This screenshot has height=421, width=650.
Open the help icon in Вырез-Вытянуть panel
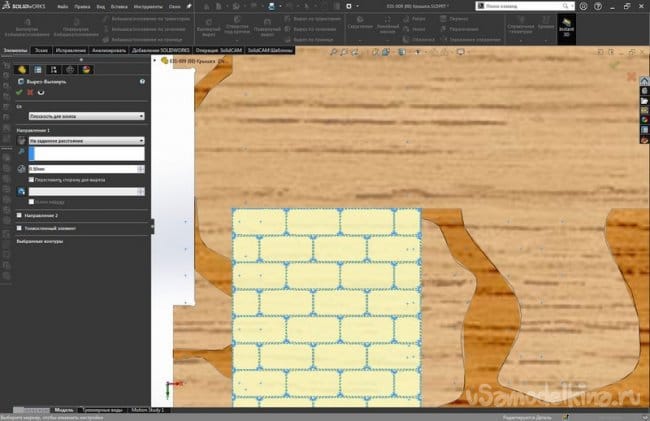click(143, 80)
